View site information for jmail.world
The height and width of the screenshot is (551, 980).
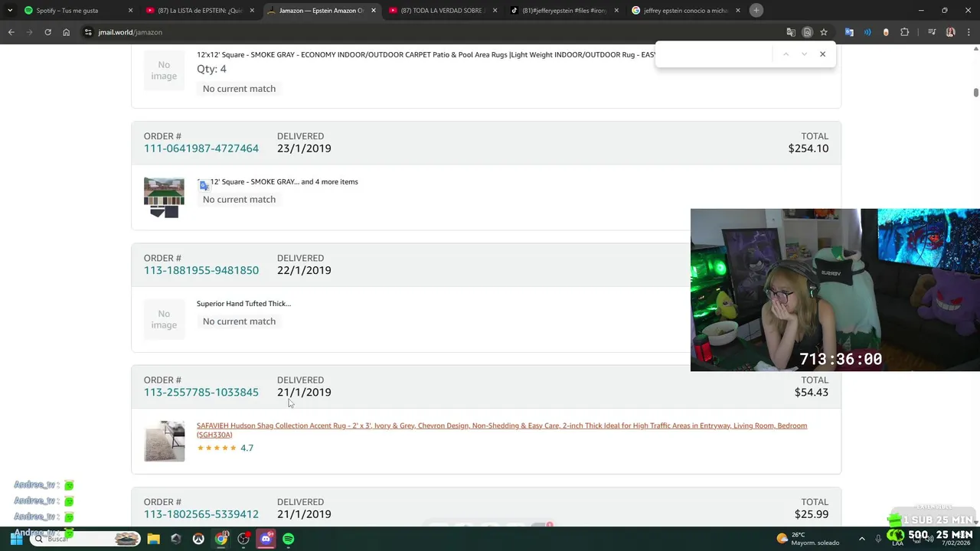point(88,32)
